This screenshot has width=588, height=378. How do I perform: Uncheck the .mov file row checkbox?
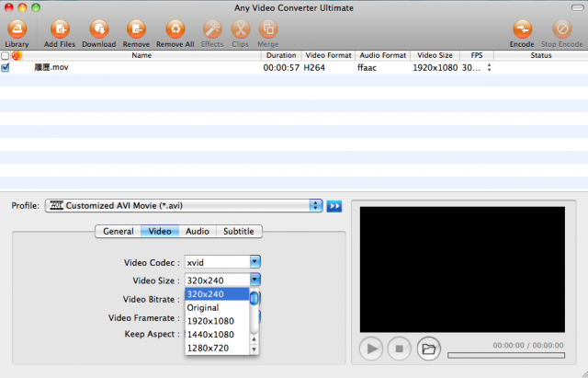6,67
